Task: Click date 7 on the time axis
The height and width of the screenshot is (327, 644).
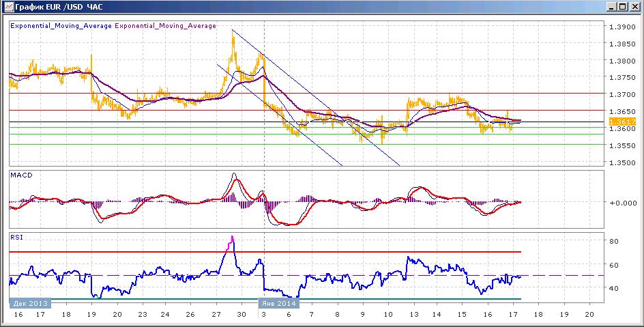Action: (x=311, y=315)
